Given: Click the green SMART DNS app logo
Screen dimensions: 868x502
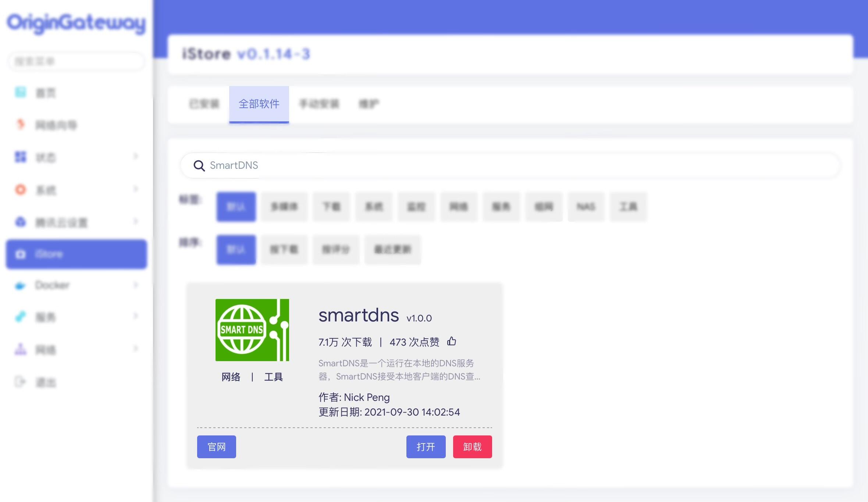Looking at the screenshot, I should [252, 330].
